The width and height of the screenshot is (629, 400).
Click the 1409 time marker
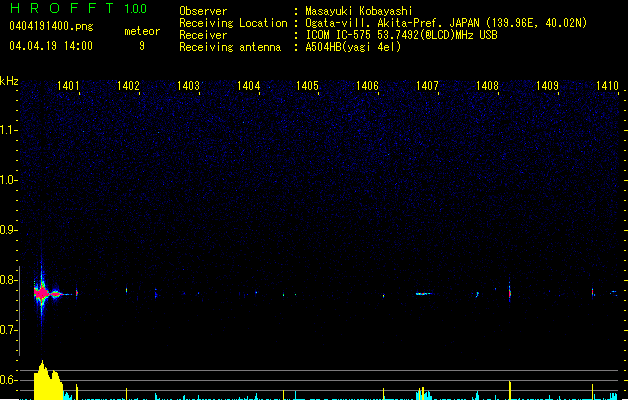pyautogui.click(x=548, y=86)
